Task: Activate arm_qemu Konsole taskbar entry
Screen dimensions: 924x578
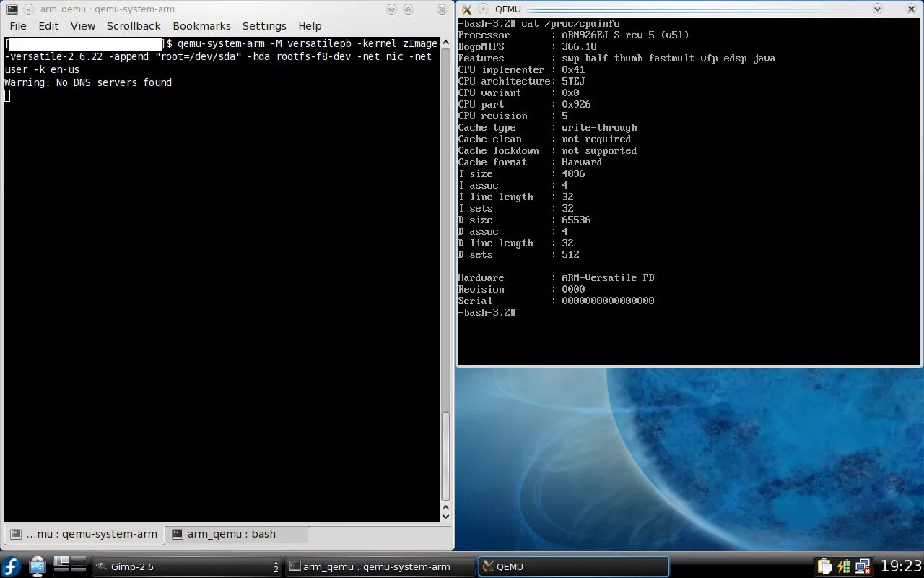Action: (380, 566)
